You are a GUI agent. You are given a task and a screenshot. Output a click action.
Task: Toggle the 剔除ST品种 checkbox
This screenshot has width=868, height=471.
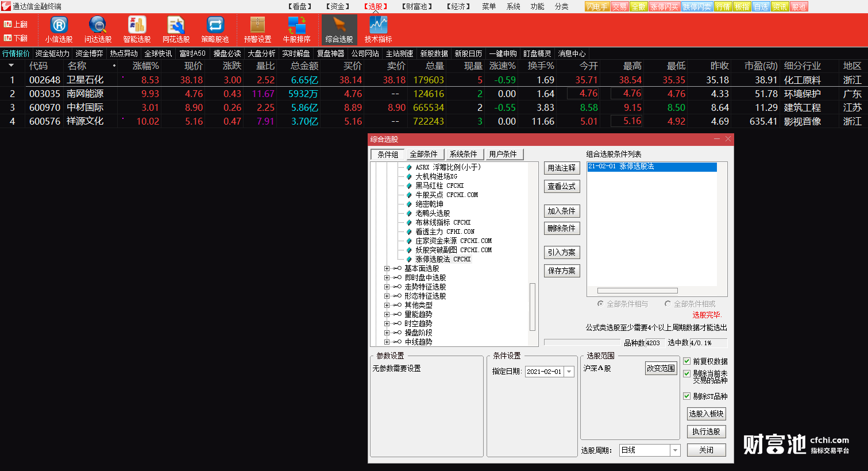click(x=686, y=396)
